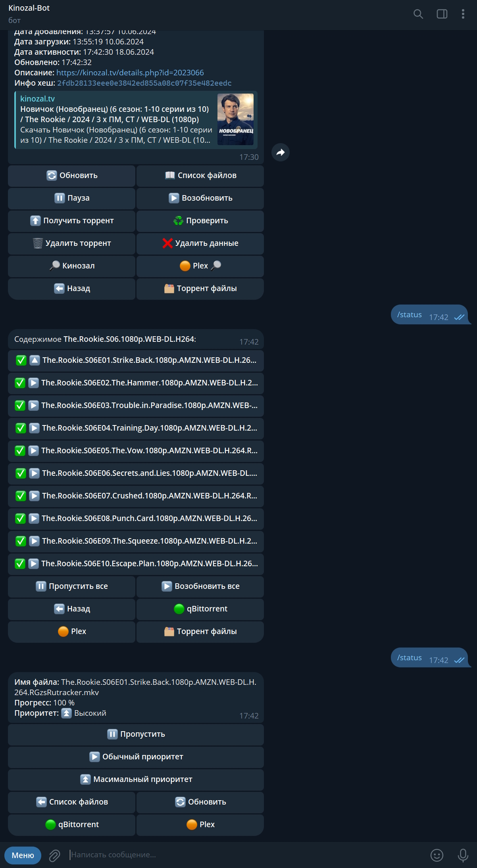Click Список файлов back button
Viewport: 477px width, 868px height.
[71, 802]
